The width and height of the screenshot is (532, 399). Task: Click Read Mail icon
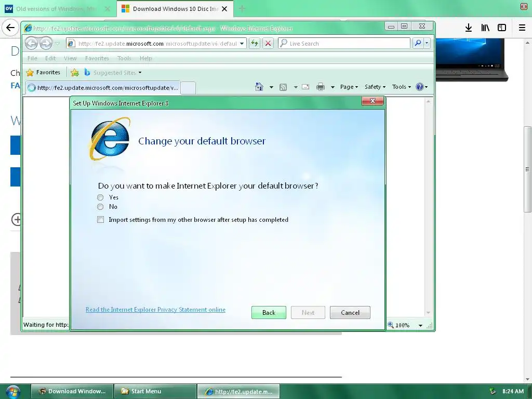pos(305,87)
